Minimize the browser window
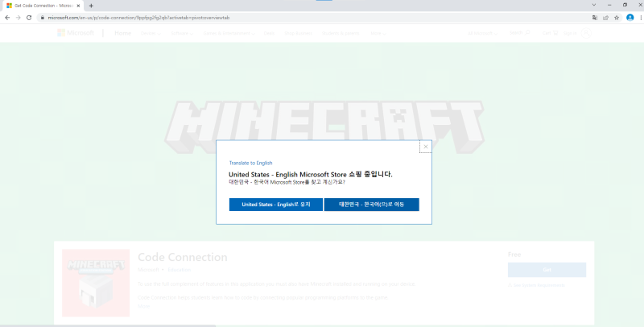 609,5
